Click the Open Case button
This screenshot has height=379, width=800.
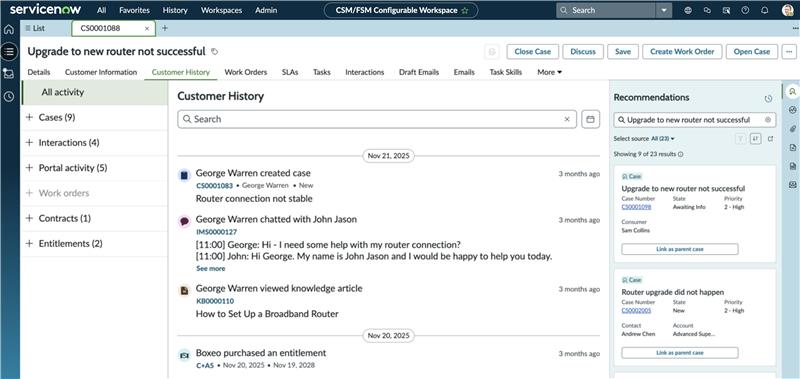(752, 52)
